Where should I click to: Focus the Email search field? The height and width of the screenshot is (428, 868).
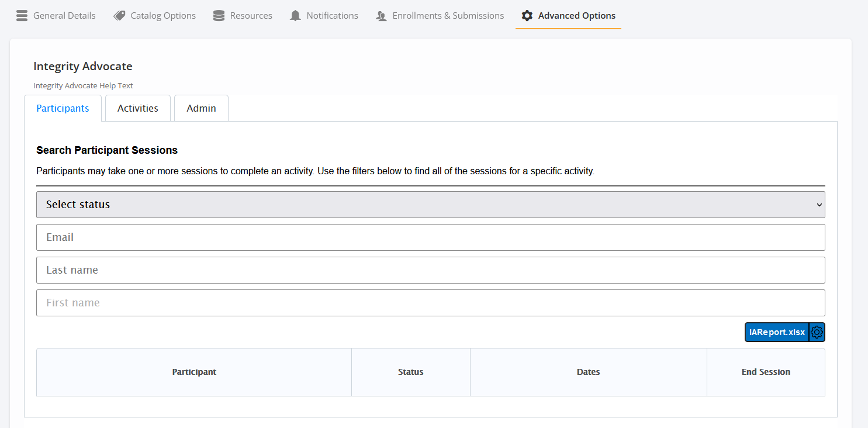pyautogui.click(x=431, y=237)
